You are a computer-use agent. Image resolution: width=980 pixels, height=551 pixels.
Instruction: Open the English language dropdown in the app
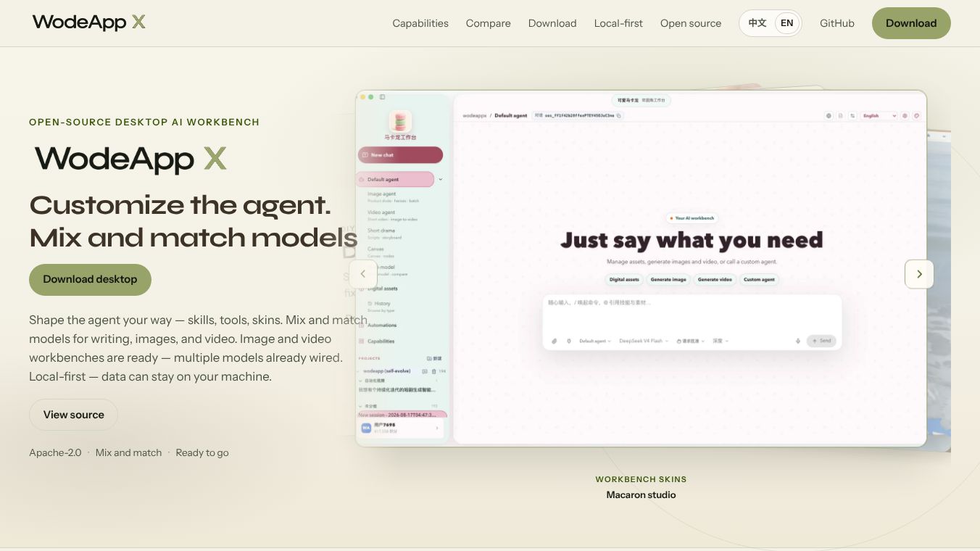[x=879, y=115]
